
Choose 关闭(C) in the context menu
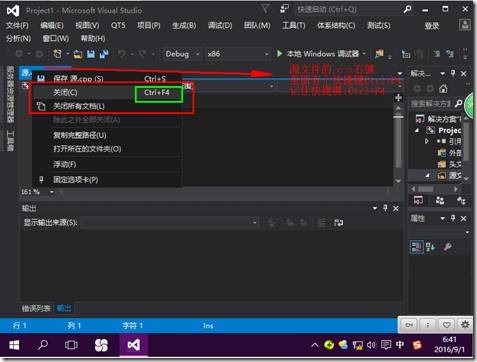107,92
